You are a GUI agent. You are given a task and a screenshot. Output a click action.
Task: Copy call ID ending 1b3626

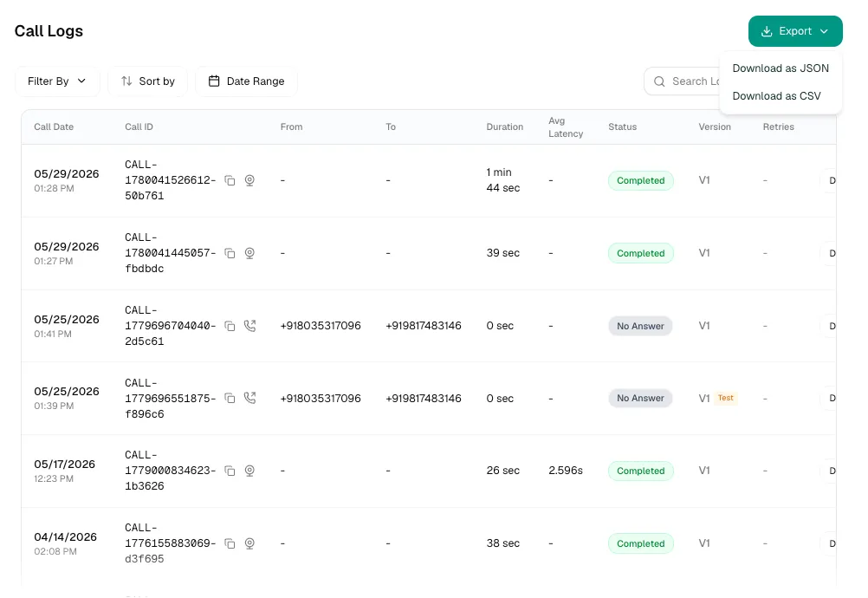point(230,471)
